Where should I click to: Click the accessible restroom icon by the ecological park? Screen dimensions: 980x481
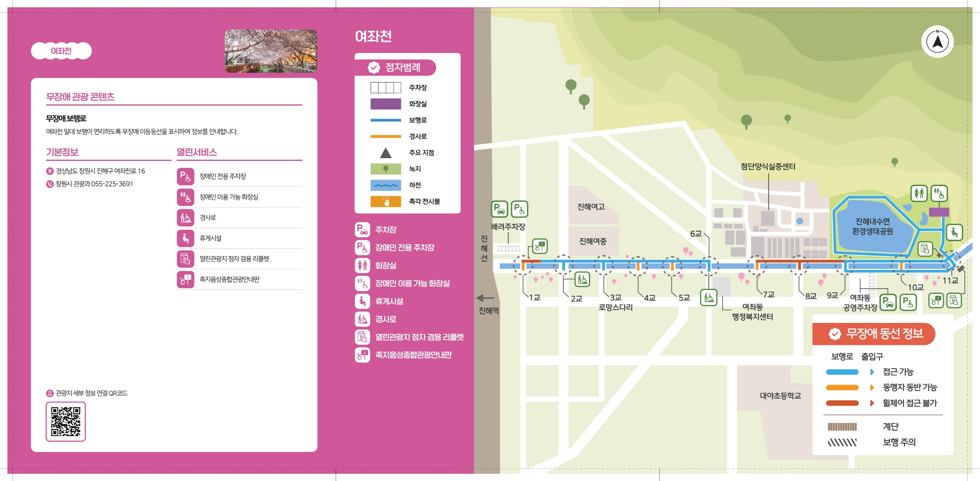939,193
